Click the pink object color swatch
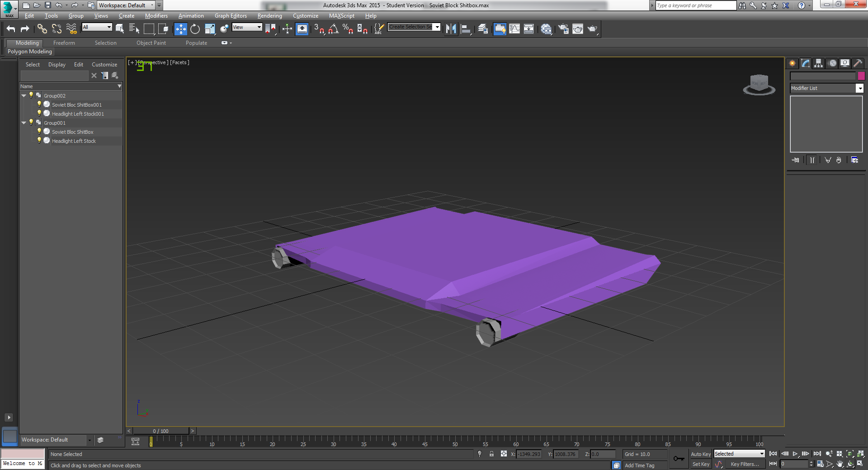The width and height of the screenshot is (868, 470). pyautogui.click(x=861, y=76)
